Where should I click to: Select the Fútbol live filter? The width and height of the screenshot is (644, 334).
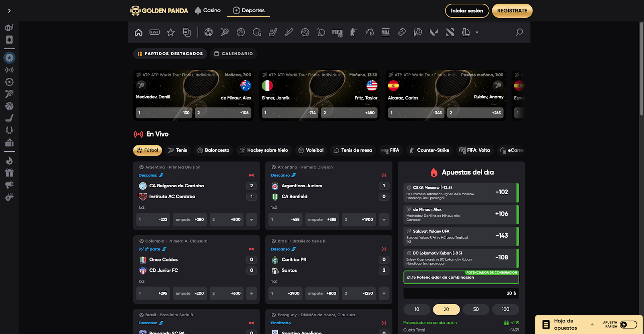point(148,150)
